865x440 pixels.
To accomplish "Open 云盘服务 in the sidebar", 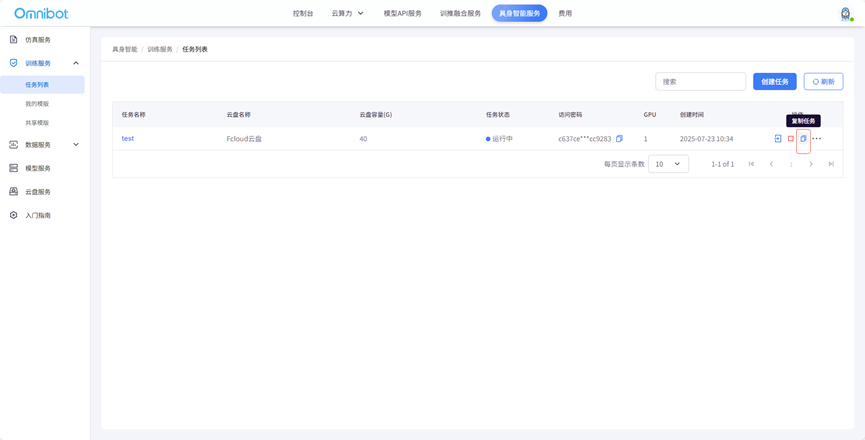I will coord(38,191).
